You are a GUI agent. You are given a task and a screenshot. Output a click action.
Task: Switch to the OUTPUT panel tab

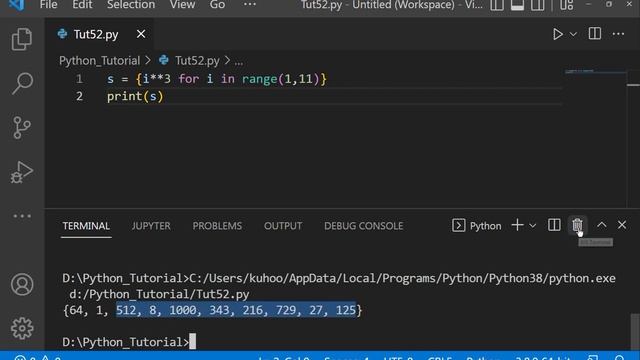283,226
